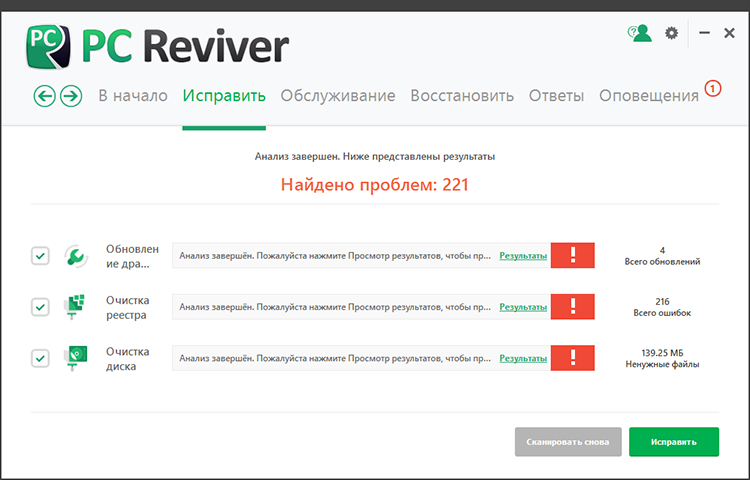Click the driver update wrench icon

(x=76, y=256)
